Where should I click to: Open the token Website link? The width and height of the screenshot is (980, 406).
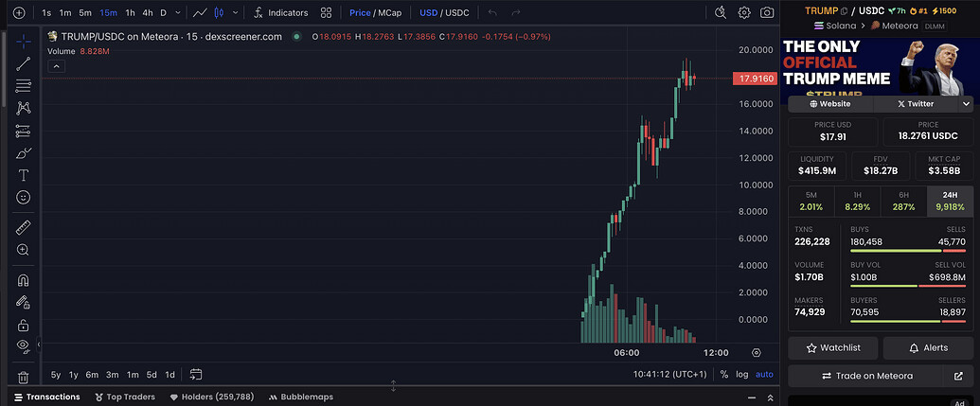pos(830,104)
